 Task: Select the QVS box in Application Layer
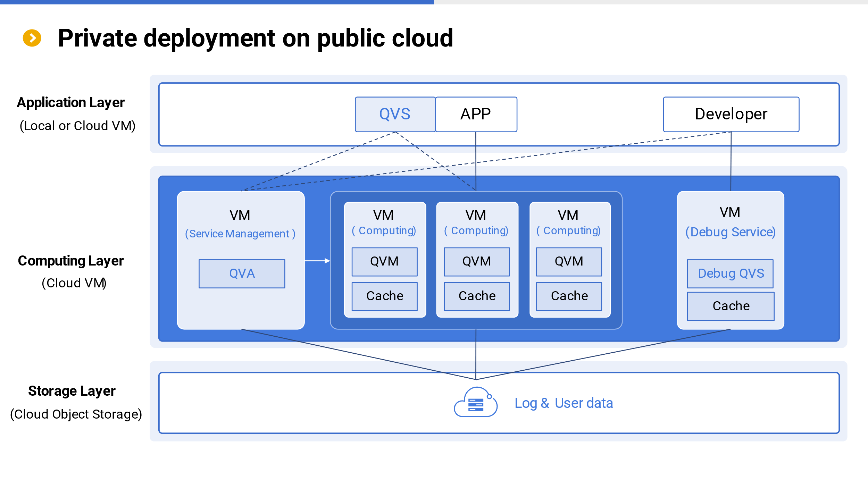coord(395,114)
